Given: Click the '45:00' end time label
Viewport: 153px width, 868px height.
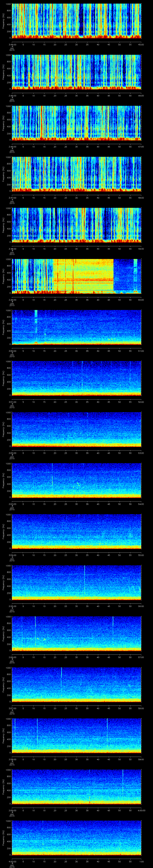Looking at the screenshot, I should coord(141,44).
